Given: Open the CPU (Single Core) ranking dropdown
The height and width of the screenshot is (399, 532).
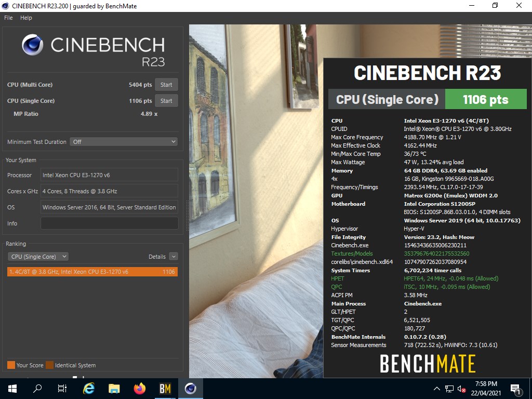Looking at the screenshot, I should (38, 257).
